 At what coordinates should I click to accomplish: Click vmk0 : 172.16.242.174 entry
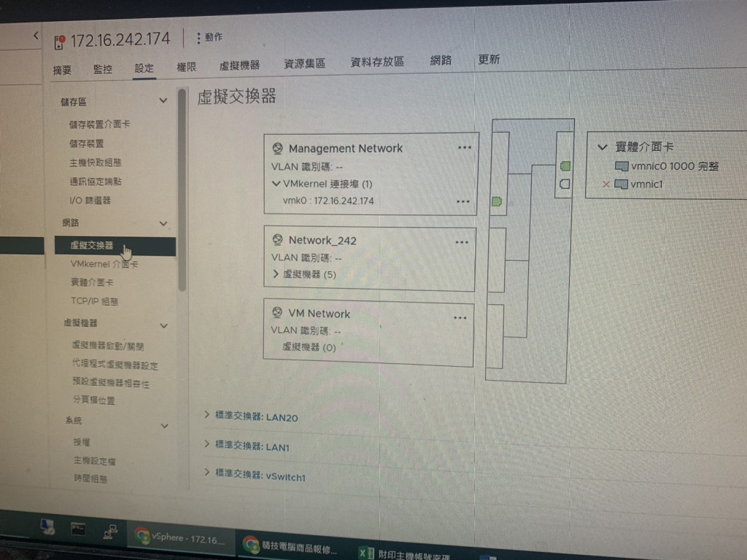pos(328,201)
